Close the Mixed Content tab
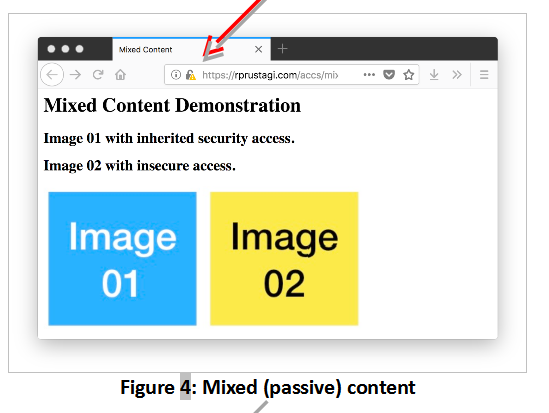 pyautogui.click(x=258, y=49)
